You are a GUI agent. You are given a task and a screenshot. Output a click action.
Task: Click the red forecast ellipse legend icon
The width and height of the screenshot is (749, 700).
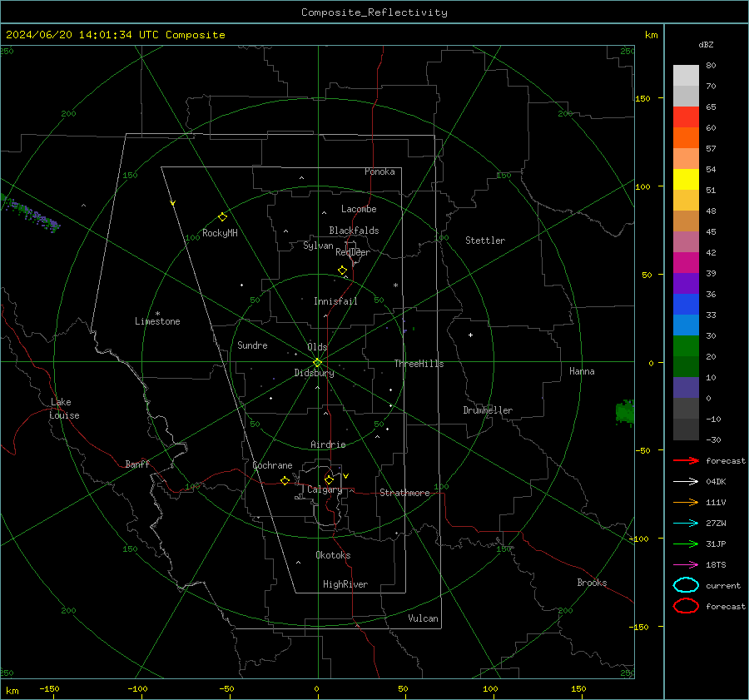(686, 606)
